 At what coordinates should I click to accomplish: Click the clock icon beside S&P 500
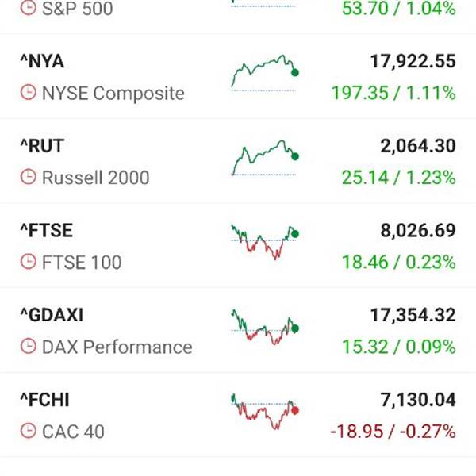click(29, 8)
